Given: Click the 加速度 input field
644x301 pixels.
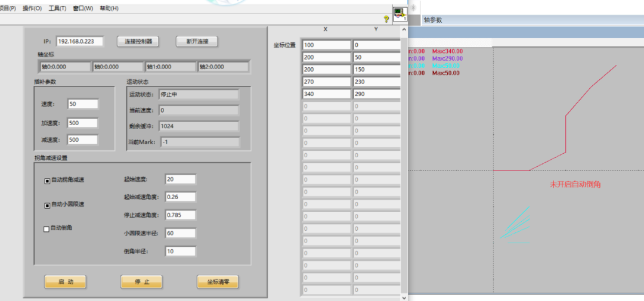Looking at the screenshot, I should pyautogui.click(x=83, y=123).
